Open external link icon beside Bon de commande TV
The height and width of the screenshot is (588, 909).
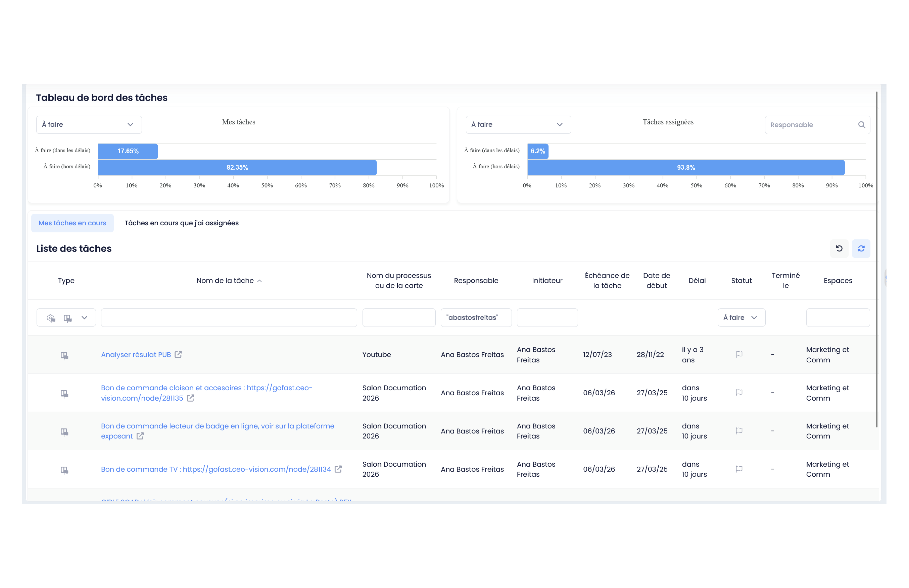(338, 469)
